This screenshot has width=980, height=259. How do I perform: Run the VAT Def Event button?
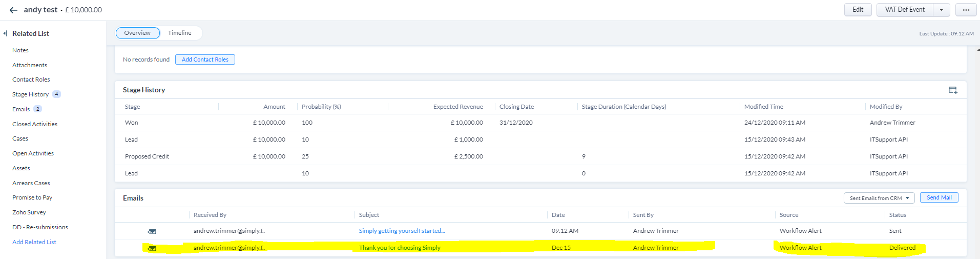905,10
